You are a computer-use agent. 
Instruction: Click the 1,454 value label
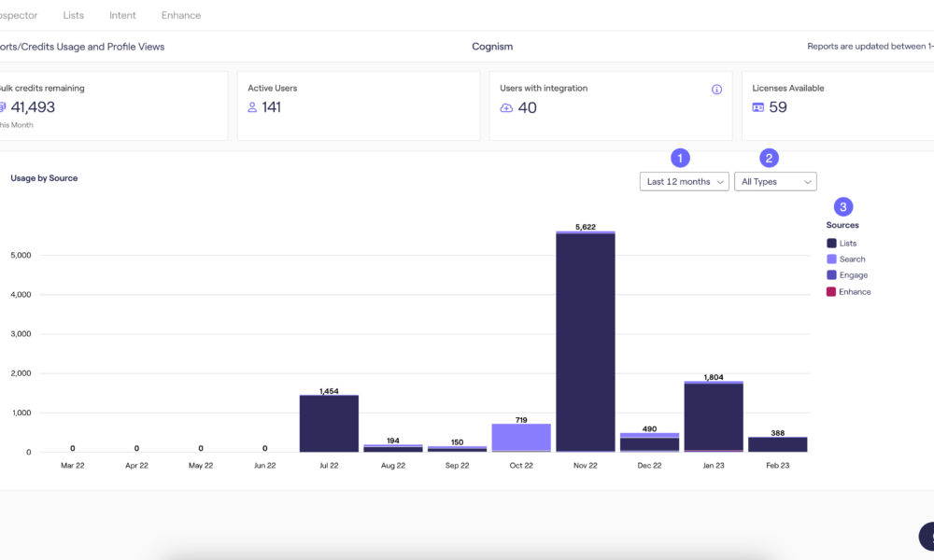329,391
